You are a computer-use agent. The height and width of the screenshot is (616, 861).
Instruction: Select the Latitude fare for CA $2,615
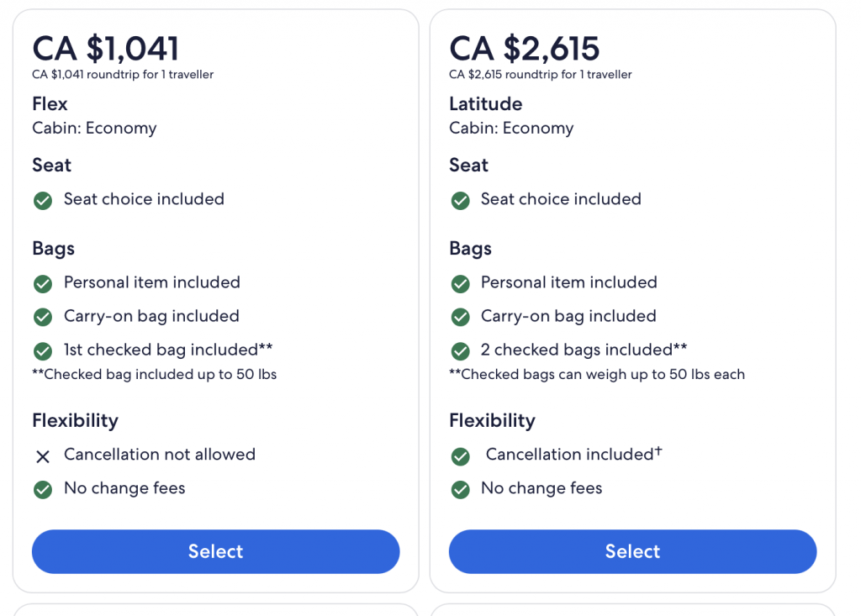(x=632, y=551)
